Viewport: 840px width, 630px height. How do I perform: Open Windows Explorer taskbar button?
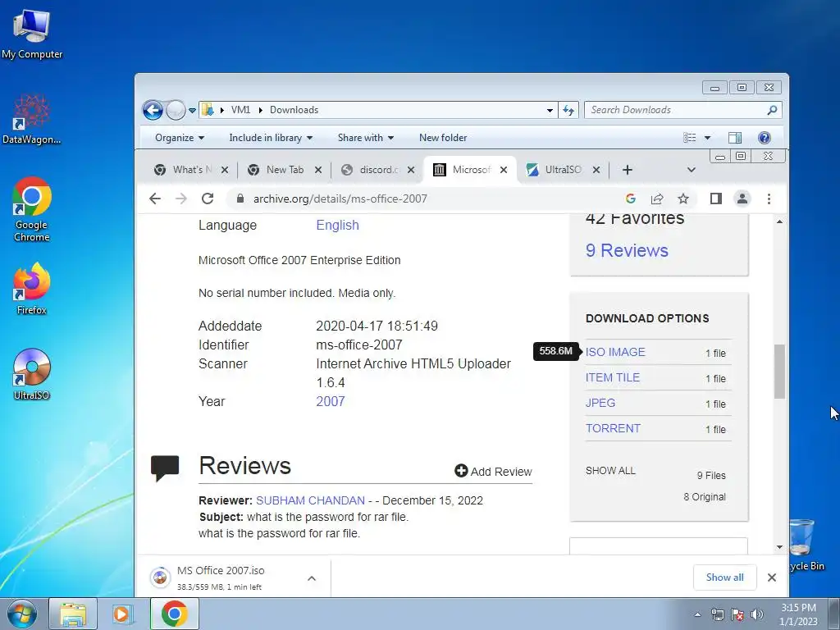click(x=73, y=614)
